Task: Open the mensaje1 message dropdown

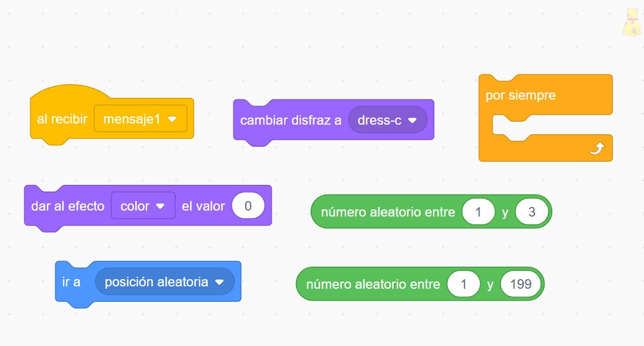Action: coord(141,119)
